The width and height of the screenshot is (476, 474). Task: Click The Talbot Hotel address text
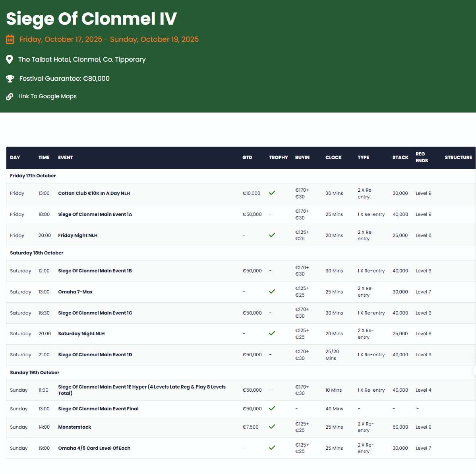82,60
